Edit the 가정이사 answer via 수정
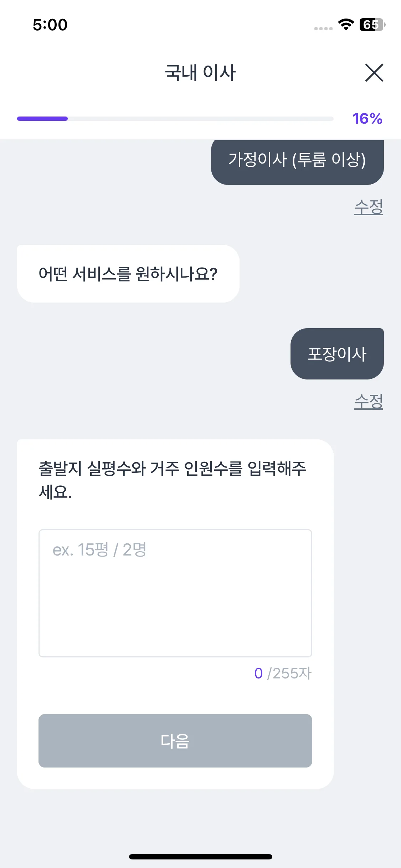The image size is (401, 868). click(368, 207)
